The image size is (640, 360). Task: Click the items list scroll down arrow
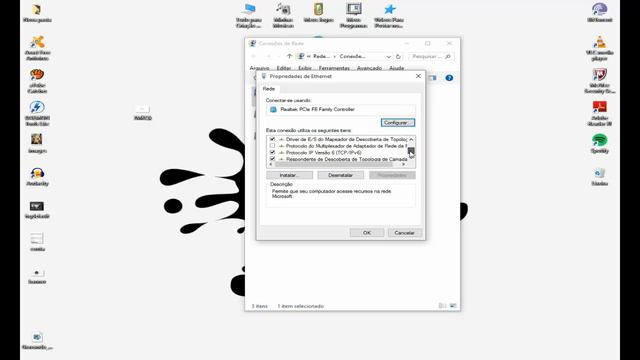coord(411,158)
